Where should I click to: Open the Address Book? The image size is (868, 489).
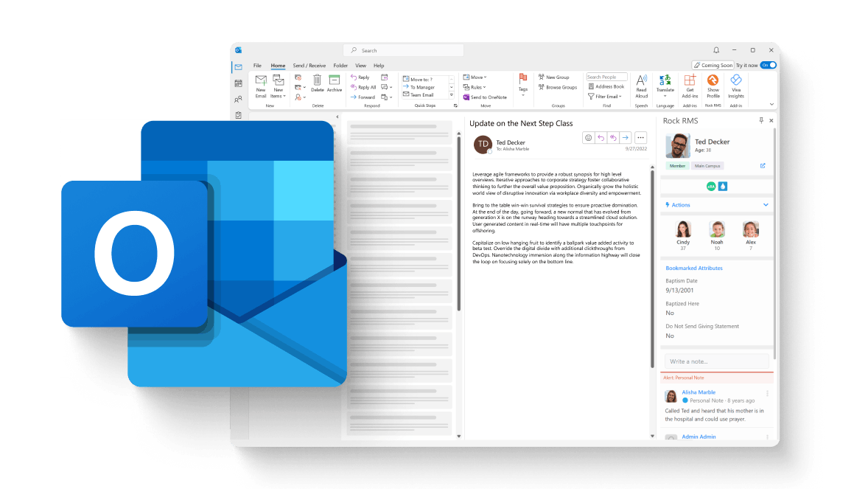coord(606,86)
